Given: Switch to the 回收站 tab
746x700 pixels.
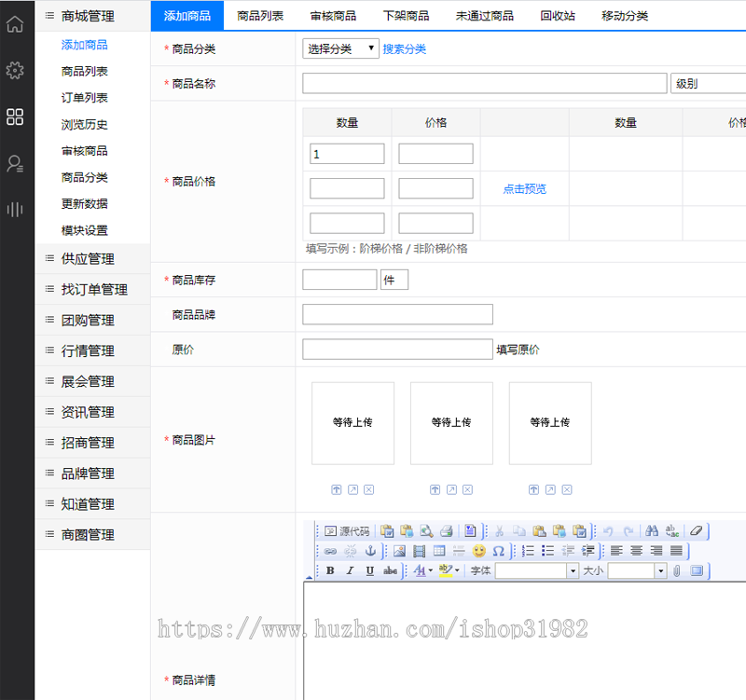Looking at the screenshot, I should 558,16.
